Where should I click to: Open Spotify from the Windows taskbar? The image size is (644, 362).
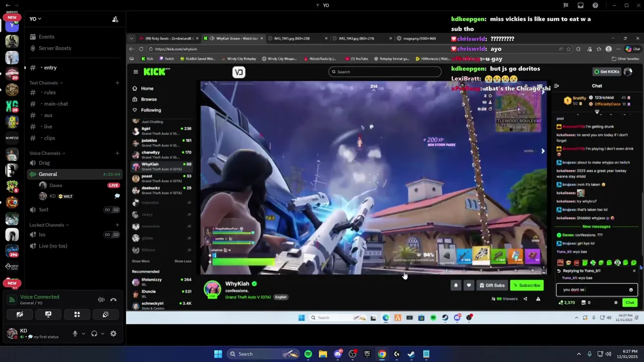coord(308,354)
